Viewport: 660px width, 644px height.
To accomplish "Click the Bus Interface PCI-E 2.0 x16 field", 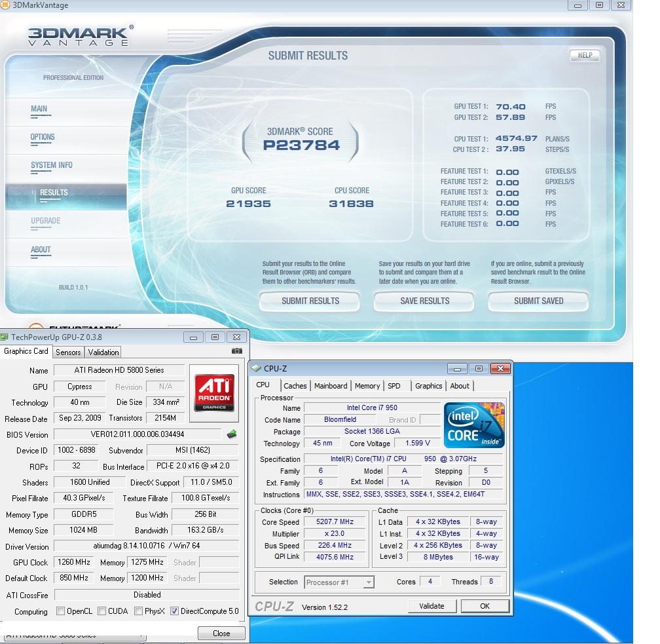I will pyautogui.click(x=192, y=466).
